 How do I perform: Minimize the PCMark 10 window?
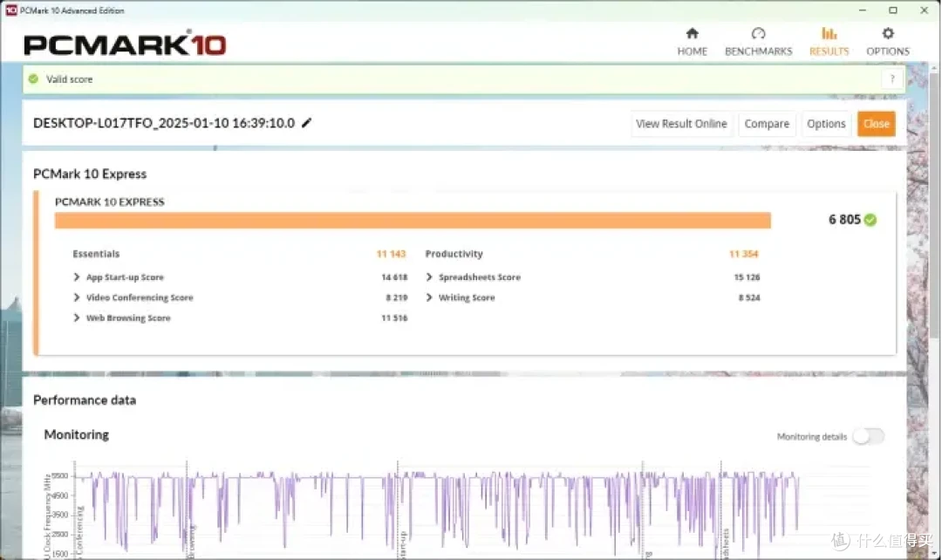pyautogui.click(x=863, y=10)
